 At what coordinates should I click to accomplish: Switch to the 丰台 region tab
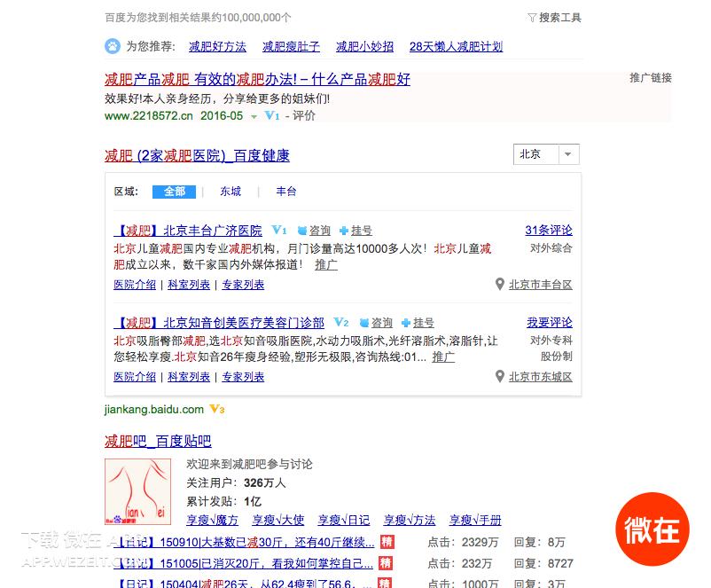tap(285, 191)
